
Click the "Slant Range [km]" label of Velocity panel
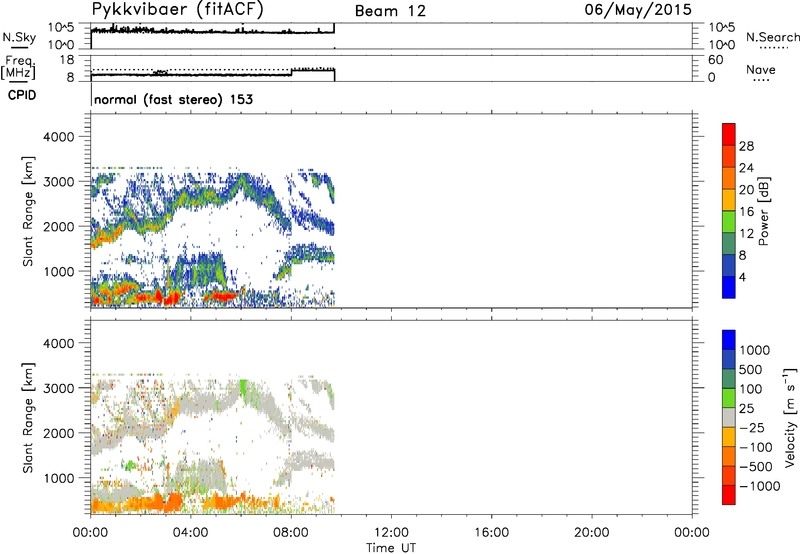(28, 418)
